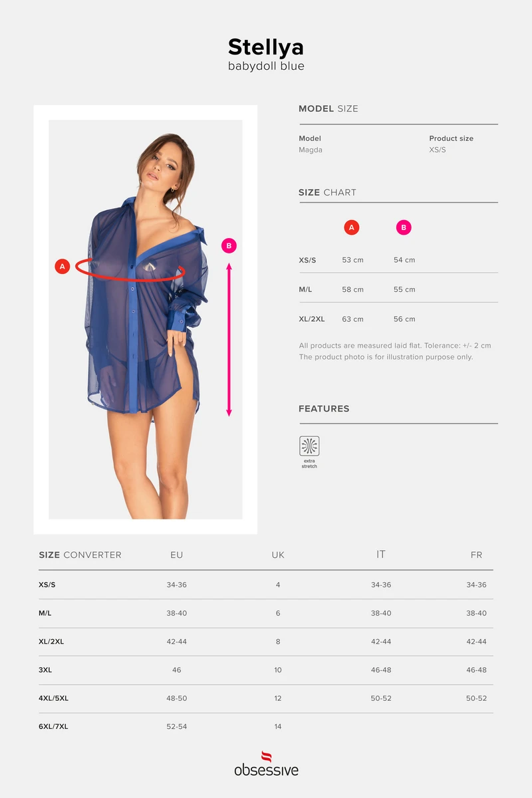Screen dimensions: 532x798
Task: Click the 6XL/7XL row label
Action: pos(53,727)
